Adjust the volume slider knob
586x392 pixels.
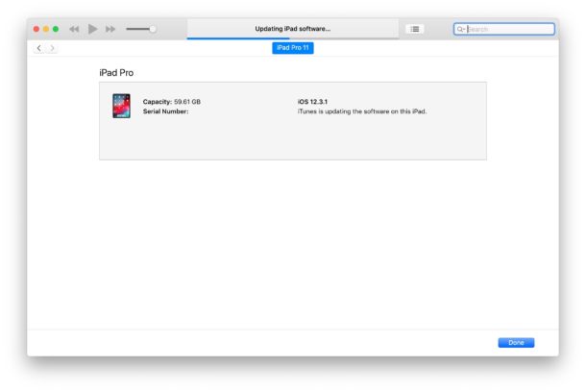click(153, 29)
